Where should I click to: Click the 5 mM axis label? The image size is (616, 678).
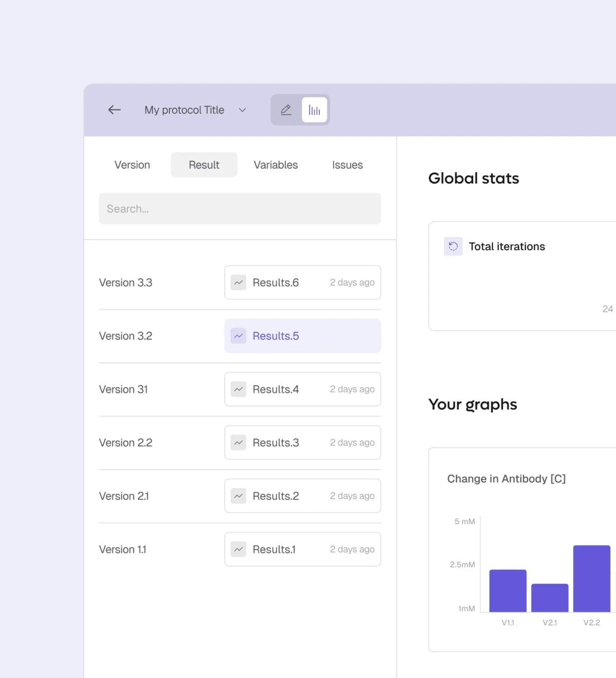tap(465, 521)
